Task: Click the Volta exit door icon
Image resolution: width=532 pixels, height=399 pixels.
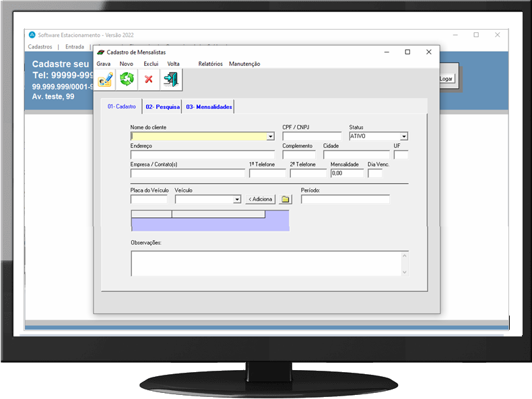Action: [171, 79]
